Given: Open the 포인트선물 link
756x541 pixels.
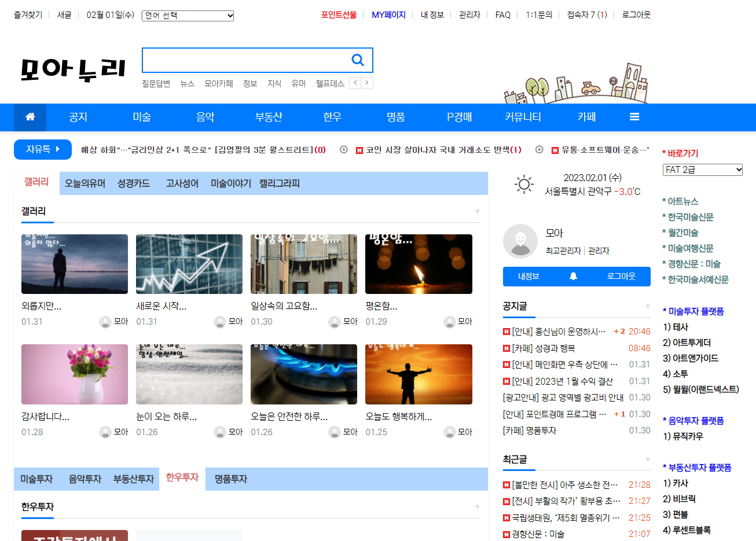Looking at the screenshot, I should pos(339,15).
